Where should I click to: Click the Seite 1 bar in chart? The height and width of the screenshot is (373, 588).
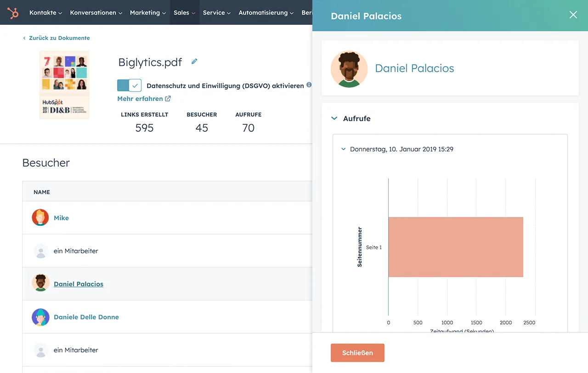point(456,247)
